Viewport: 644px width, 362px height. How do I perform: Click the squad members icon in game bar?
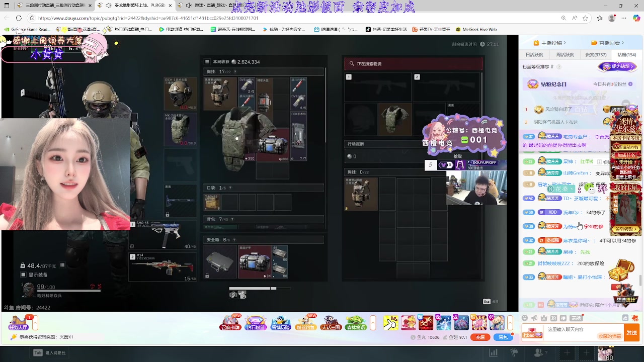point(540,353)
